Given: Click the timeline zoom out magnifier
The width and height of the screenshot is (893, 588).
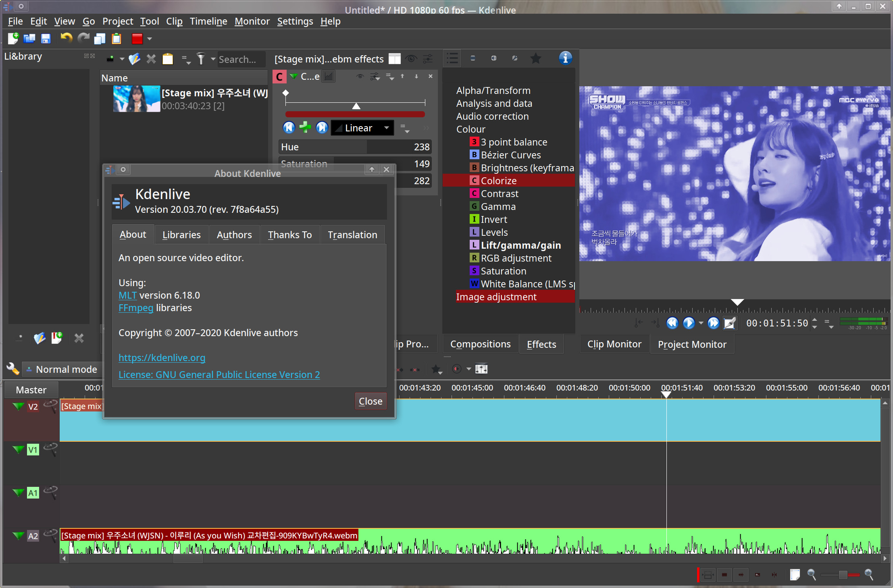Looking at the screenshot, I should coord(812,575).
